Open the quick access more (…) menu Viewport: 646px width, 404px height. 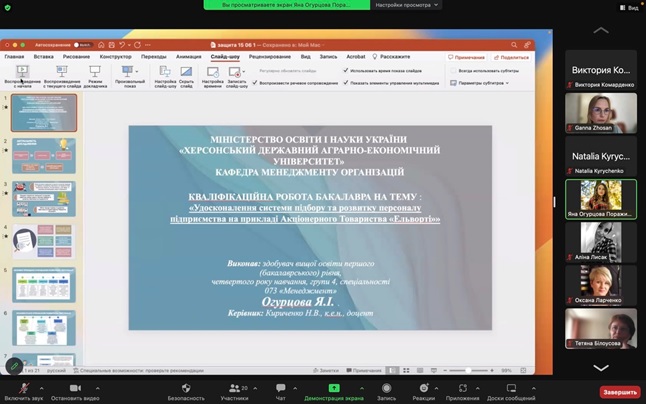[148, 45]
